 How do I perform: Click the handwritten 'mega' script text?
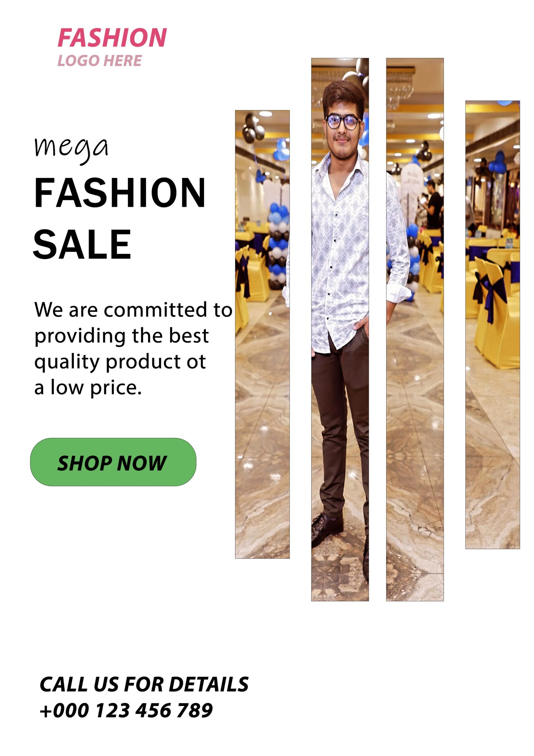click(71, 149)
